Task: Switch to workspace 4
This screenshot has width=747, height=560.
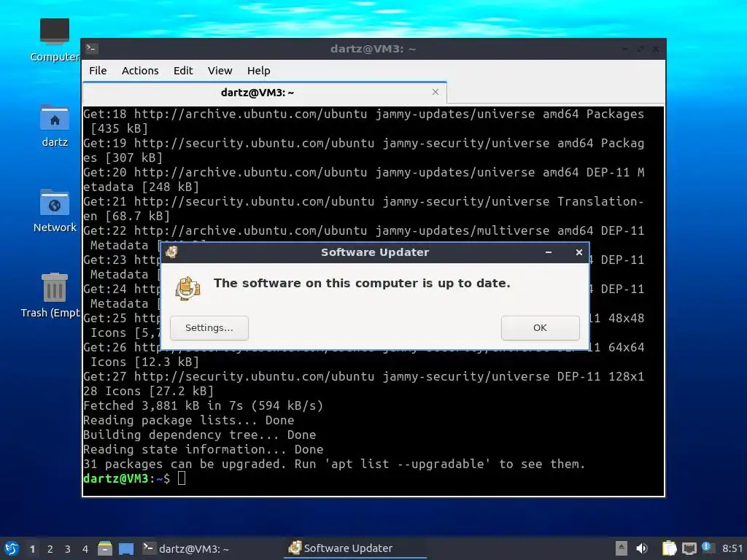Action: pyautogui.click(x=85, y=549)
